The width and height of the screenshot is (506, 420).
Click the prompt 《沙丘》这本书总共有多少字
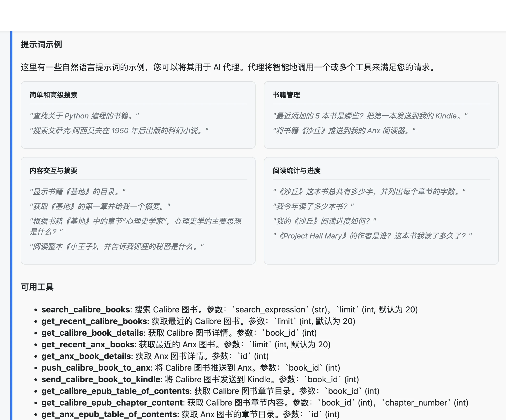(x=369, y=192)
